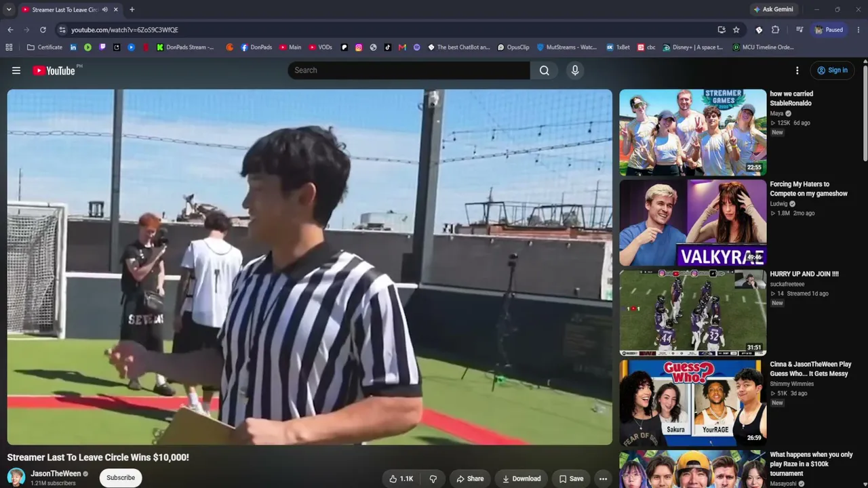The width and height of the screenshot is (868, 488).
Task: Open the 'DonPads Stream' Kick bookmark
Action: (185, 47)
